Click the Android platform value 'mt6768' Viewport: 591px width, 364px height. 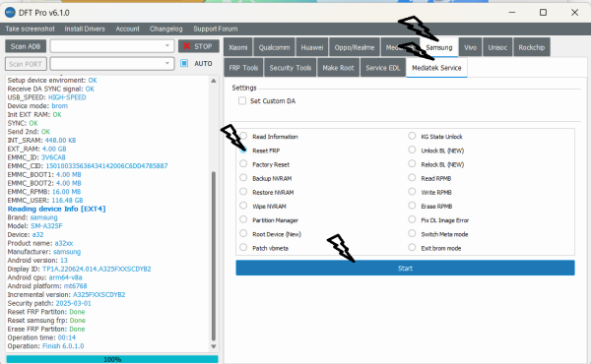76,286
